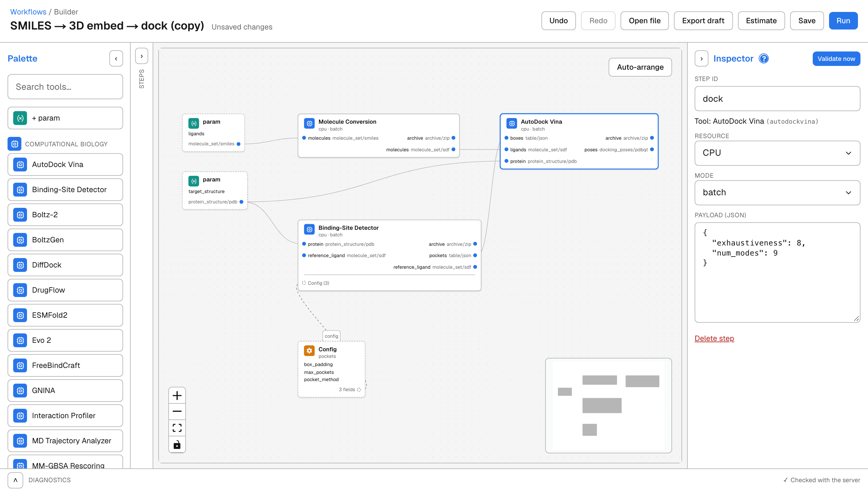Click the ESMFold2 tool icon

[20, 315]
